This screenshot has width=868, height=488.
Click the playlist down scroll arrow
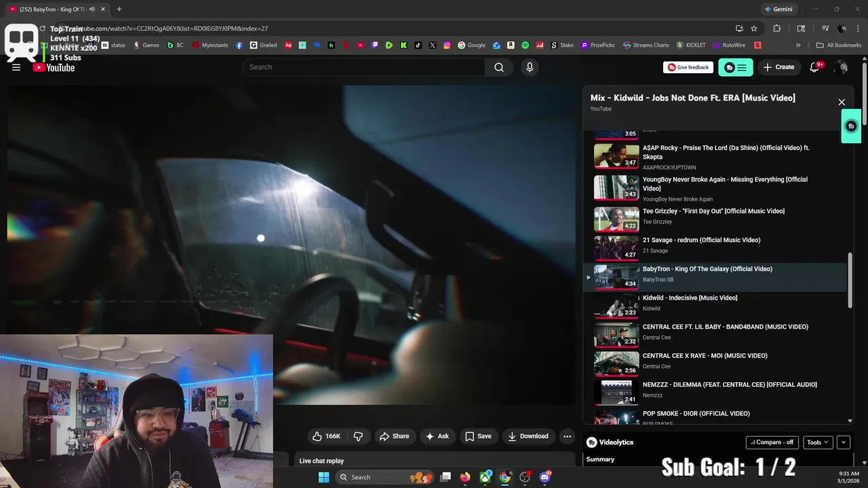point(850,421)
